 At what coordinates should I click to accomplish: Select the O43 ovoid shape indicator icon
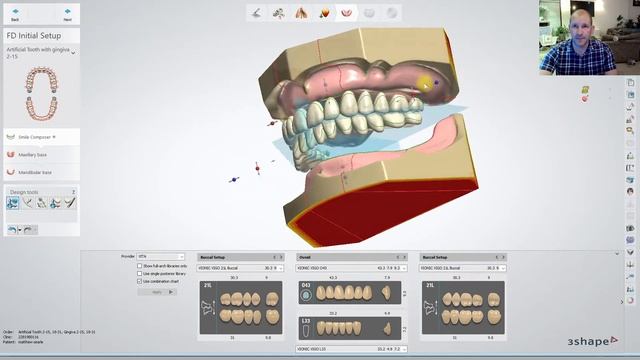point(306,295)
